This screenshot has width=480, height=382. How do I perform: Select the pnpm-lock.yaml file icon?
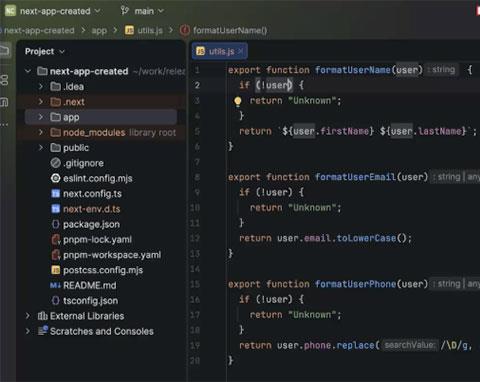click(56, 239)
